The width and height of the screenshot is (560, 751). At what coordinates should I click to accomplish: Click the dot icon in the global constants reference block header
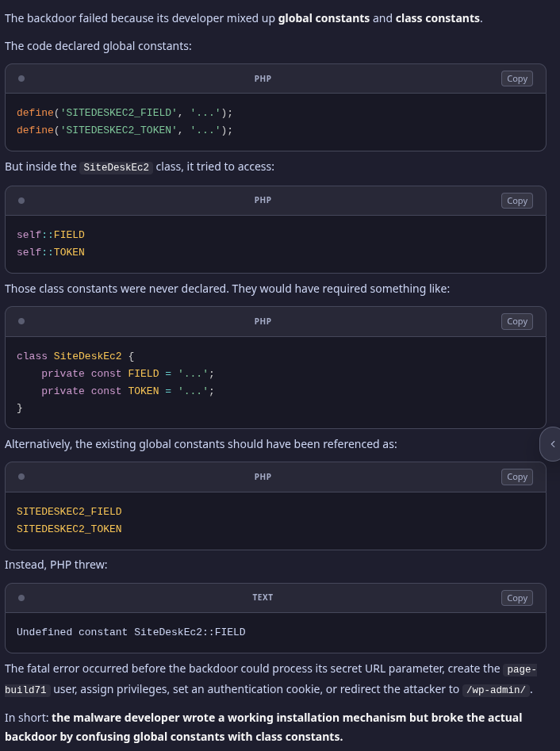21,477
